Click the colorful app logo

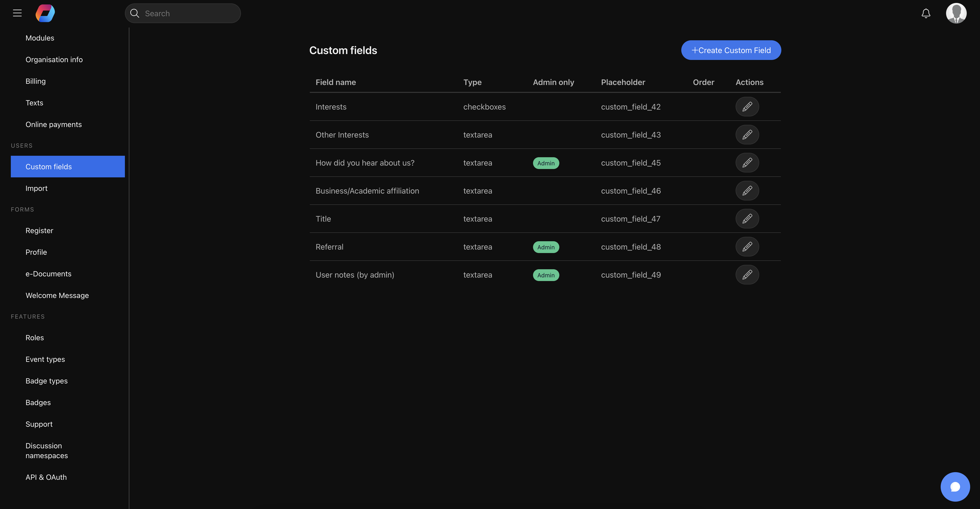point(45,13)
